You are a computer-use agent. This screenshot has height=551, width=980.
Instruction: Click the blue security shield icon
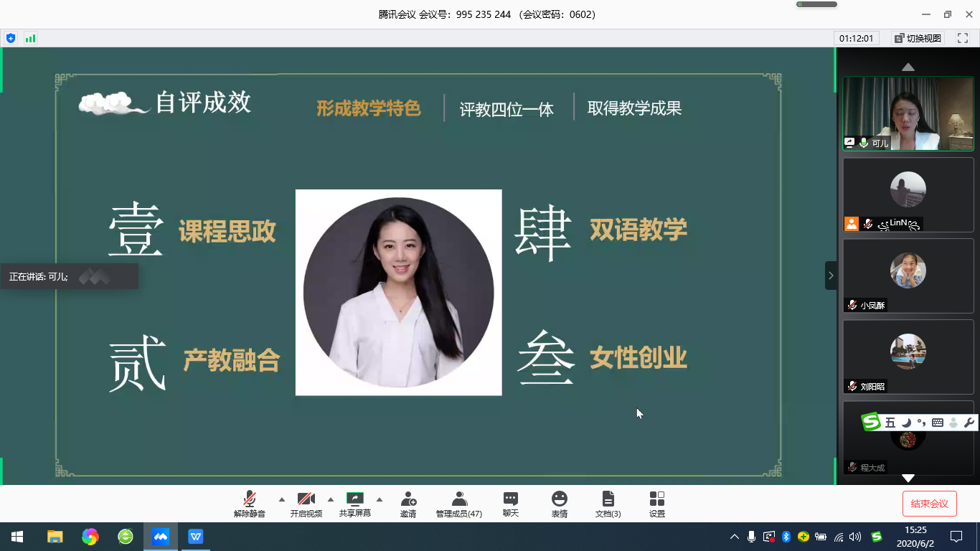pos(10,38)
